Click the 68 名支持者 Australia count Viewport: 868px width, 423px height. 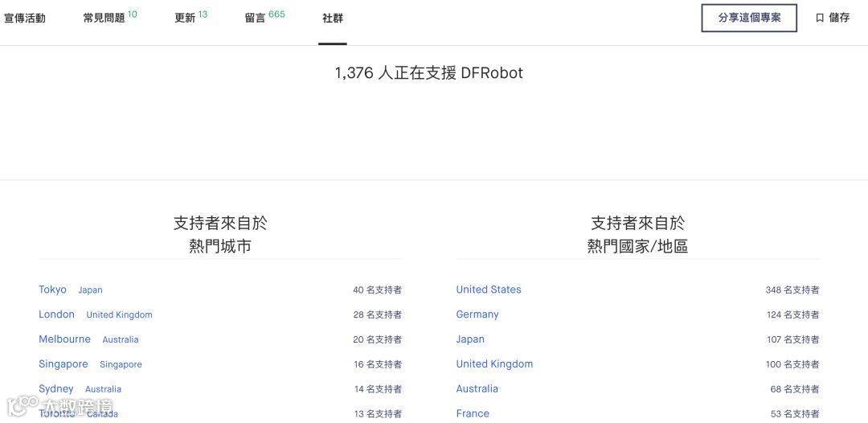coord(795,390)
